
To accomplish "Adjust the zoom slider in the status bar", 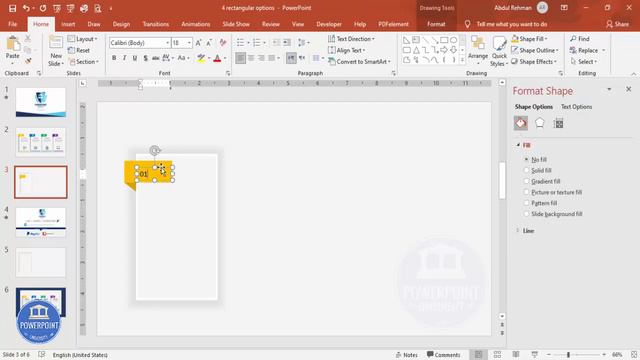I will coord(568,355).
